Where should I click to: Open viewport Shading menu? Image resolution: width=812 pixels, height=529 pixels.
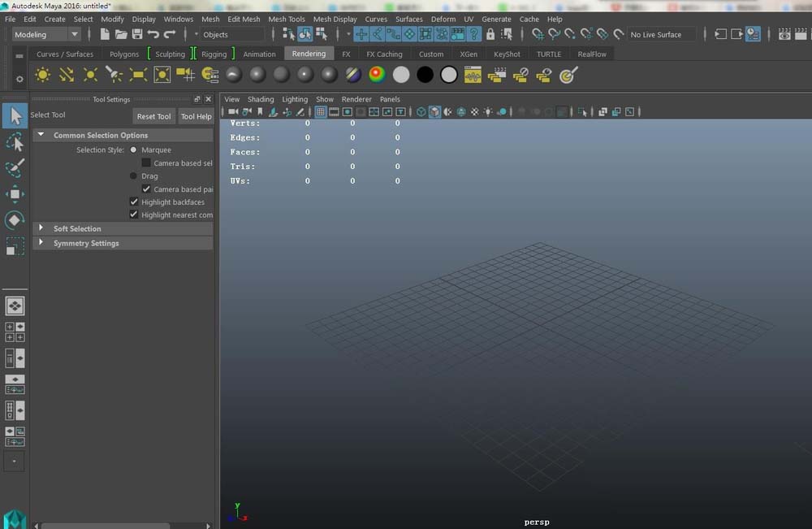click(261, 99)
